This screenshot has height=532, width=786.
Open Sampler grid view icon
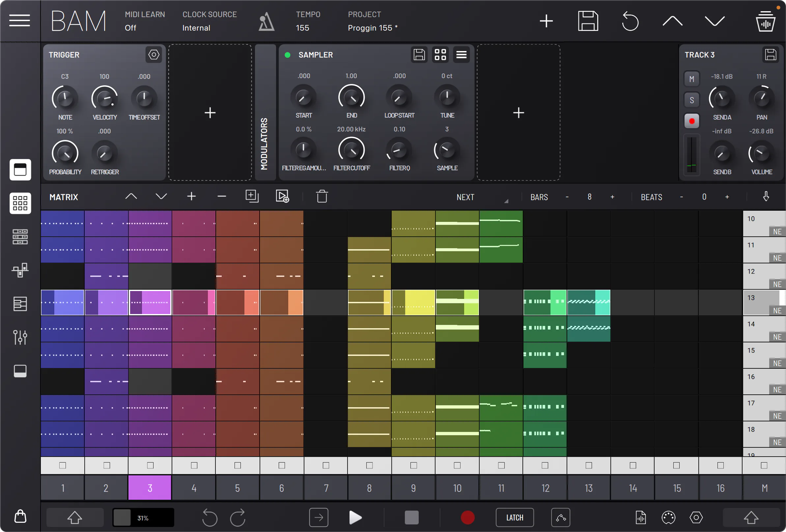tap(440, 55)
